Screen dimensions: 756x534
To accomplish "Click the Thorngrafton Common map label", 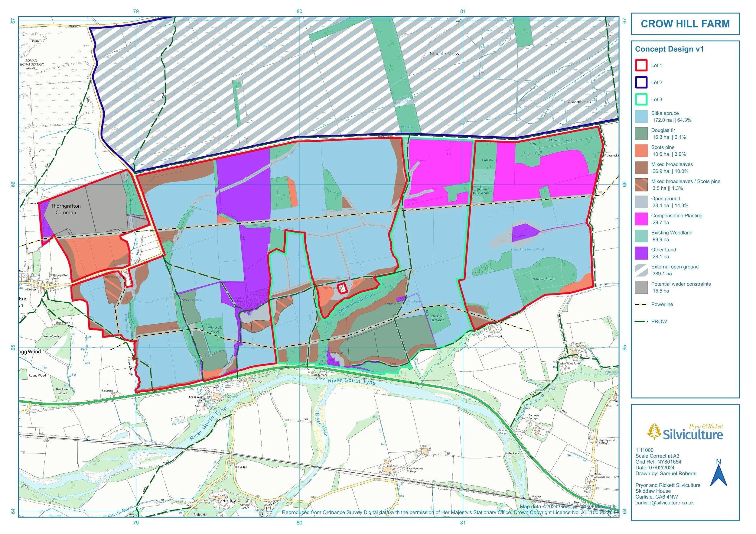I will [x=66, y=209].
